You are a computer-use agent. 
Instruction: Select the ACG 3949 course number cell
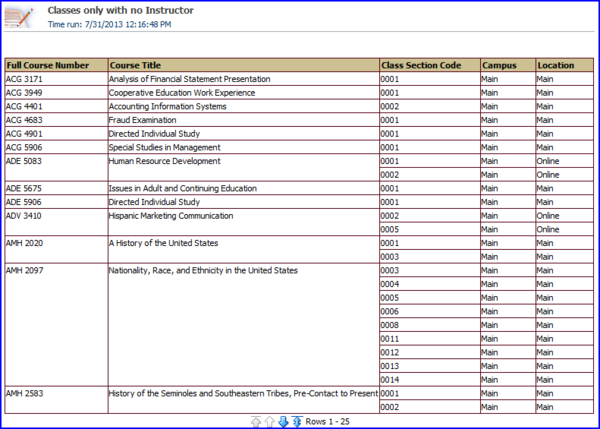[56, 93]
